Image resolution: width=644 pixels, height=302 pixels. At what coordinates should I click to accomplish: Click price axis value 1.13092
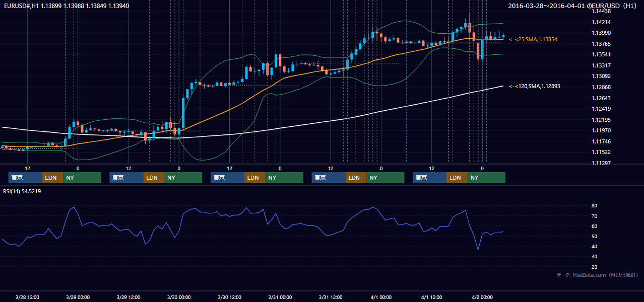coord(601,76)
